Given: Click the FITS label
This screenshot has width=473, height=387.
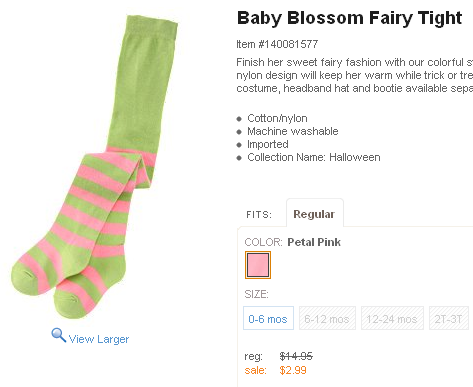Looking at the screenshot, I should point(259,214).
